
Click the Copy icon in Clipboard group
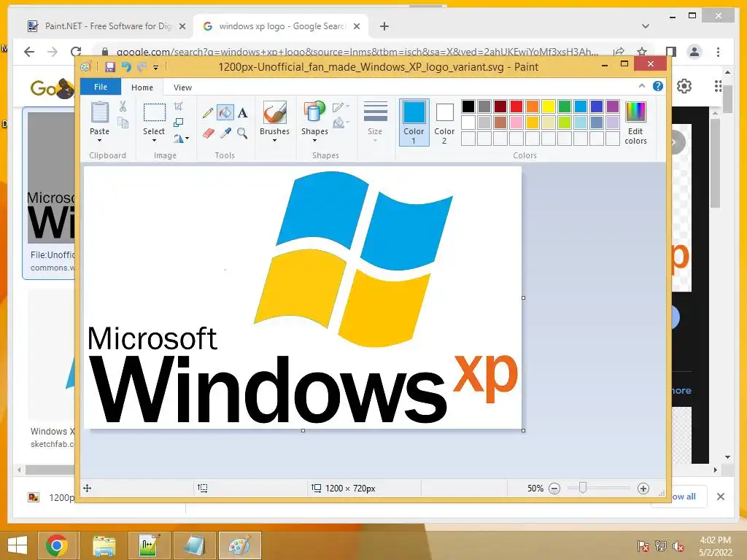click(x=123, y=123)
